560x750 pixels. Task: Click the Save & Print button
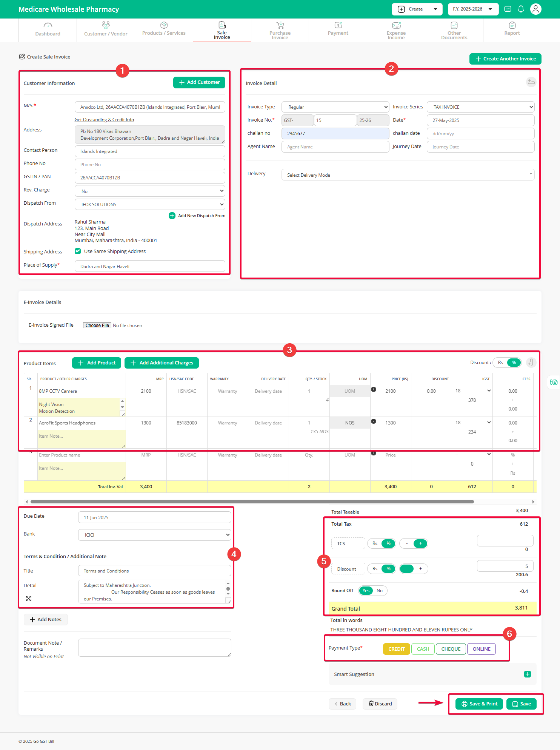pyautogui.click(x=479, y=704)
